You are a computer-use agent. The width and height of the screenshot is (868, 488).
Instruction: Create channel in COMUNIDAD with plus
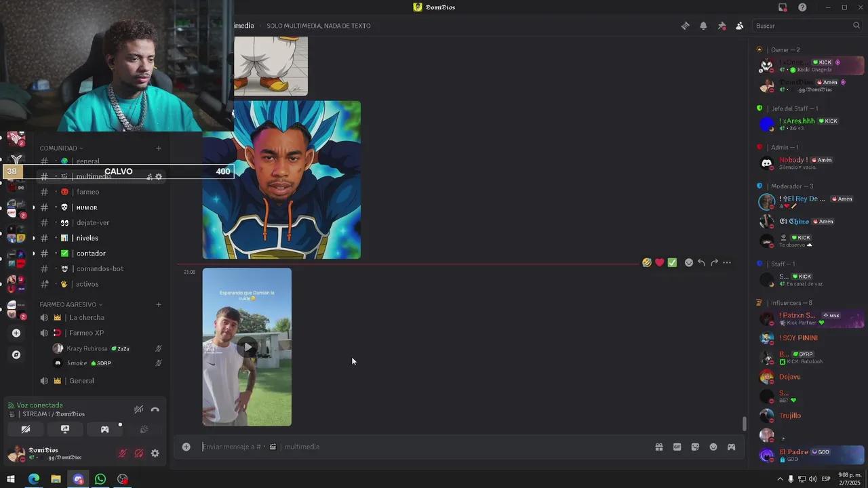(159, 148)
